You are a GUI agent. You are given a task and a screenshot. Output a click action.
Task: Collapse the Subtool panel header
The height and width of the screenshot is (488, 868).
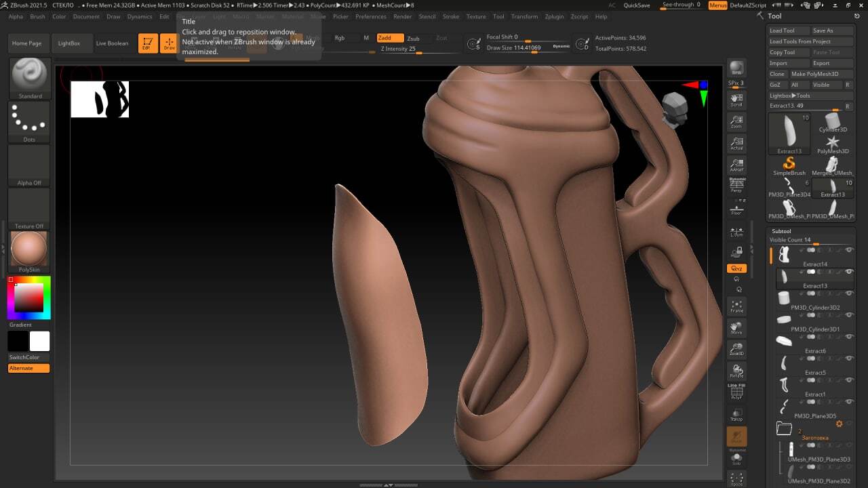pyautogui.click(x=781, y=231)
